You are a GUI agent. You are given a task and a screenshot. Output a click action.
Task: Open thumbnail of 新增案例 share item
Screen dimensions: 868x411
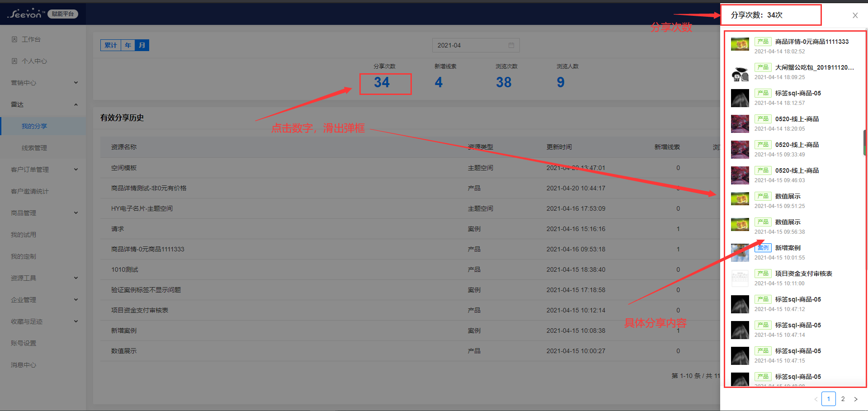click(x=740, y=253)
